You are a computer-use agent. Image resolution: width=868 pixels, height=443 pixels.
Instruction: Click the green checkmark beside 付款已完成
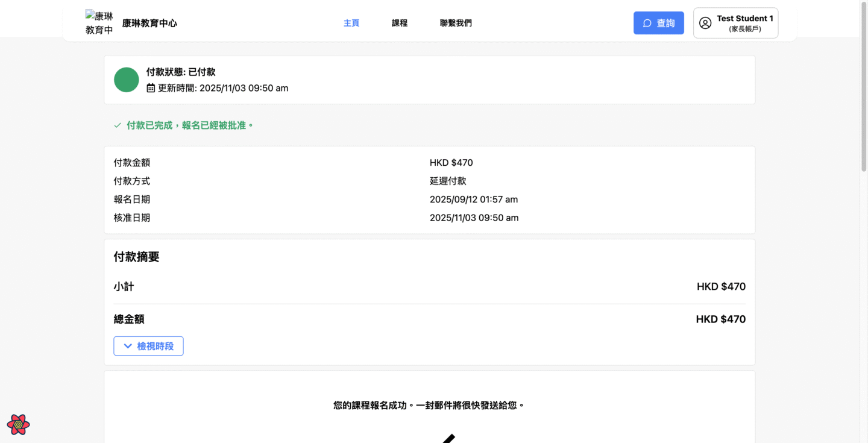click(x=118, y=125)
